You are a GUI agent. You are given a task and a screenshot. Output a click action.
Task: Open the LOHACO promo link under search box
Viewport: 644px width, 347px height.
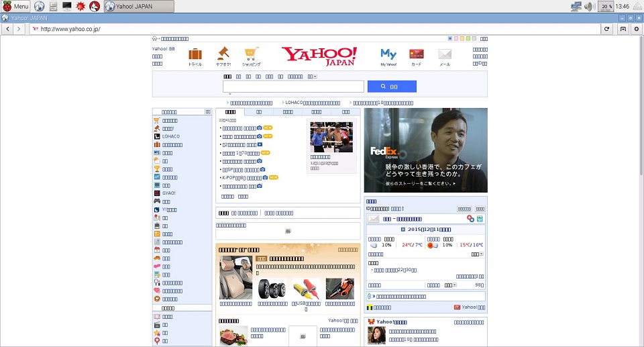click(313, 103)
